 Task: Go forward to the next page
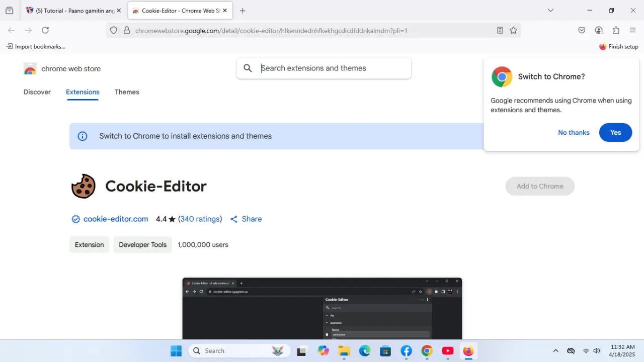[28, 30]
